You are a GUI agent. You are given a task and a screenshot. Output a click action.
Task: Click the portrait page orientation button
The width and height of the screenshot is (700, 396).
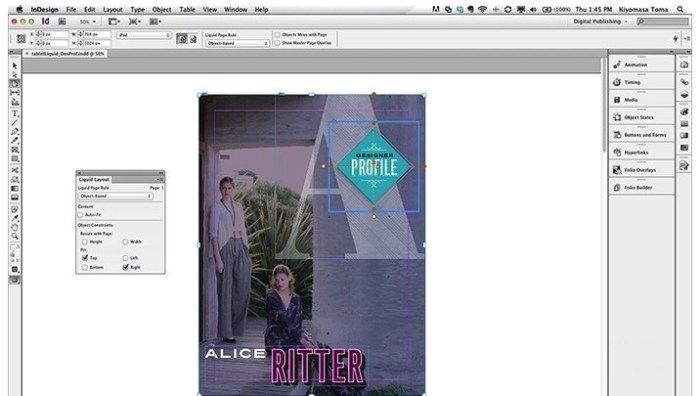182,39
